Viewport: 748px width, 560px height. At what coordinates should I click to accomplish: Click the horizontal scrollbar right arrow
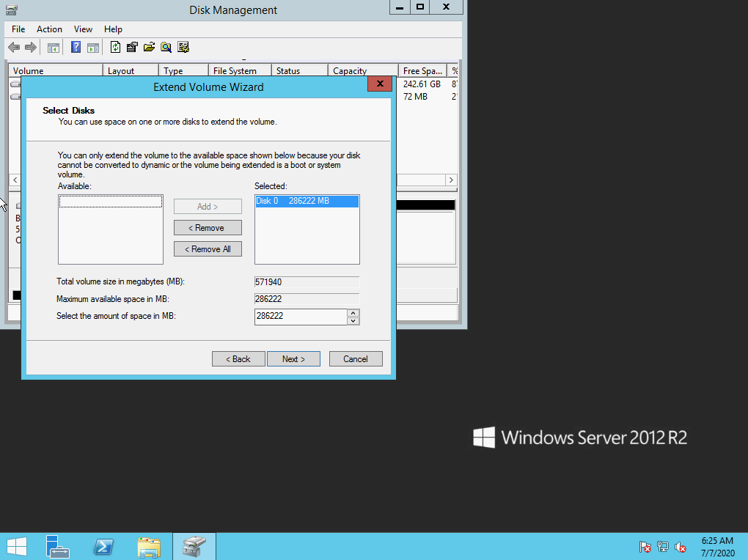(451, 180)
